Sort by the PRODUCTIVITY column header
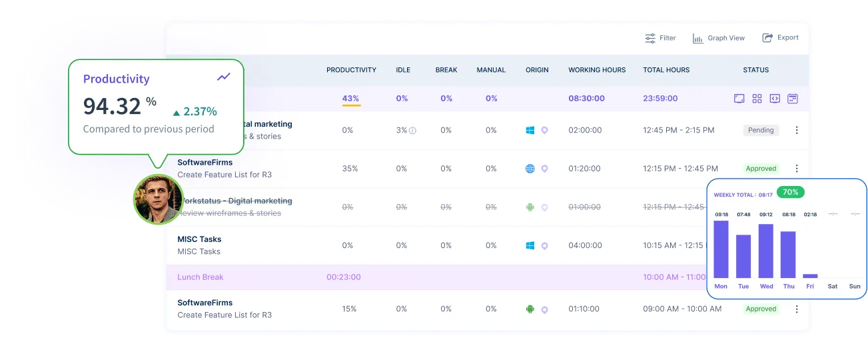The image size is (868, 338). (x=351, y=70)
